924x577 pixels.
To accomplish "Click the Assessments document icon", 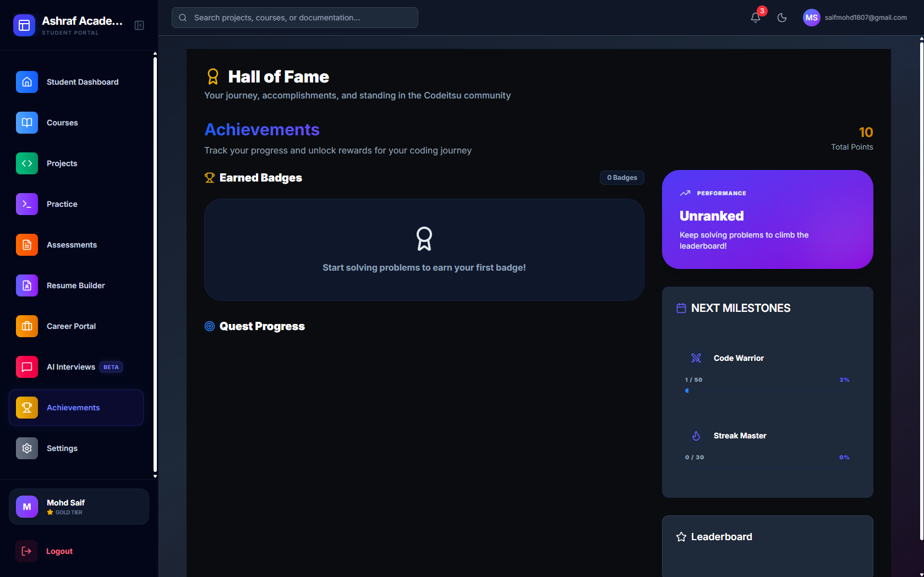I will pyautogui.click(x=27, y=245).
